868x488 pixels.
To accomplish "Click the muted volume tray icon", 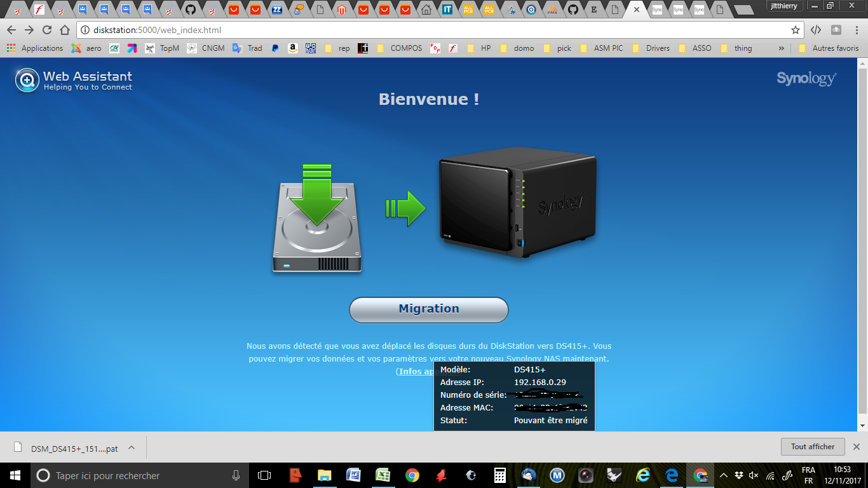I will tap(754, 475).
